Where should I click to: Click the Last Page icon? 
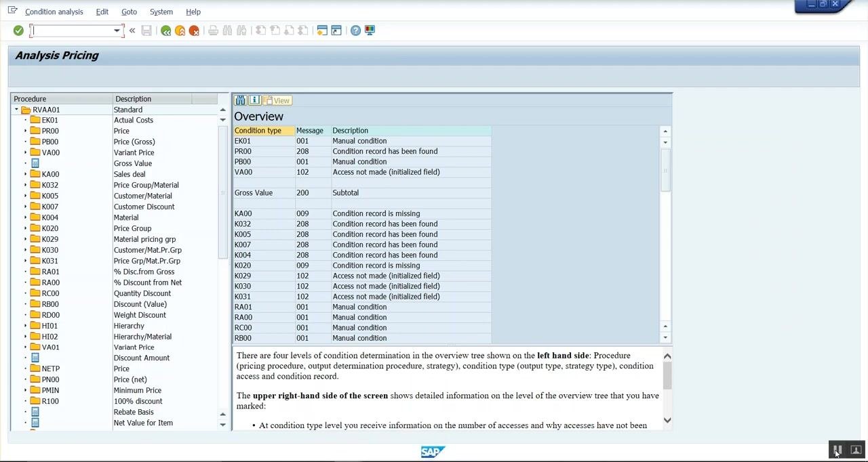pos(303,30)
